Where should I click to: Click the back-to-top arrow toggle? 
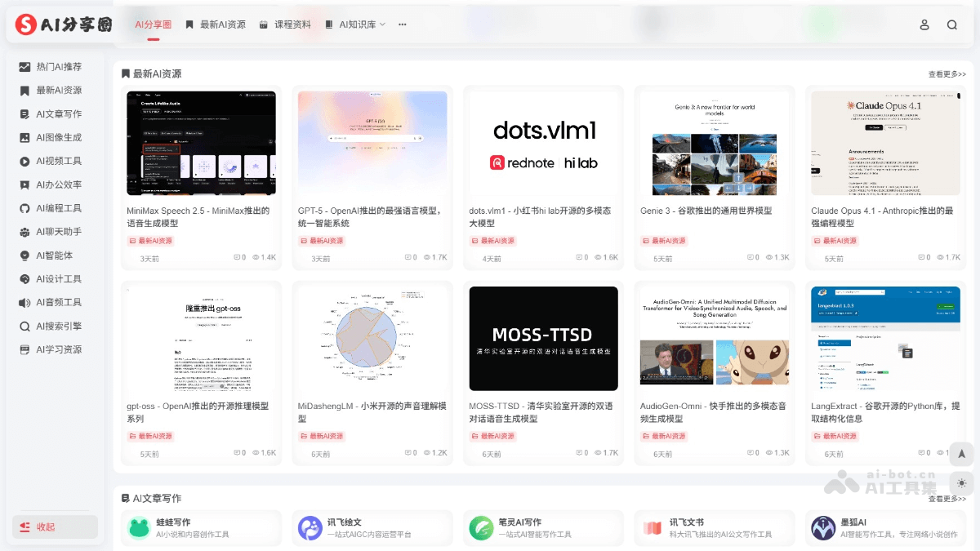coord(961,454)
